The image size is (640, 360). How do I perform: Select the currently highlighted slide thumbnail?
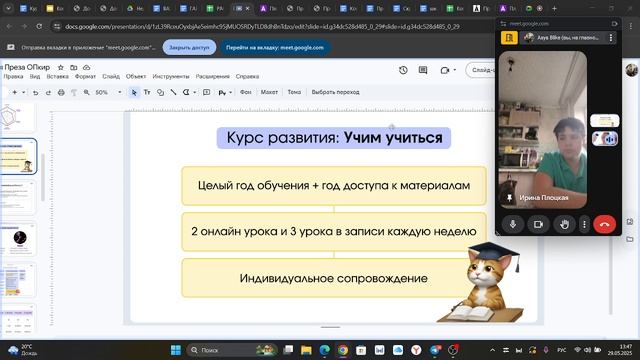(18, 156)
